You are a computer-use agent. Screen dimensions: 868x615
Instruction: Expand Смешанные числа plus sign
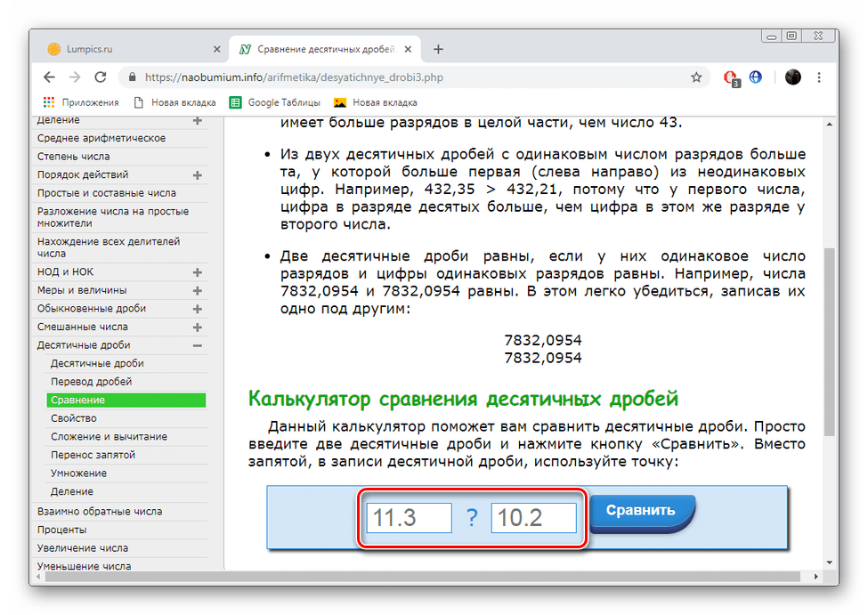197,328
